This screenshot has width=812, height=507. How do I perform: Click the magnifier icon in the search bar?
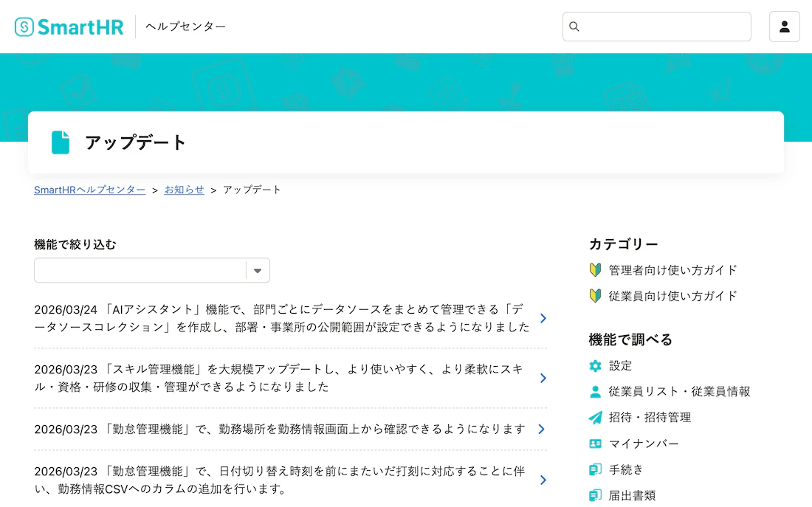[x=574, y=26]
